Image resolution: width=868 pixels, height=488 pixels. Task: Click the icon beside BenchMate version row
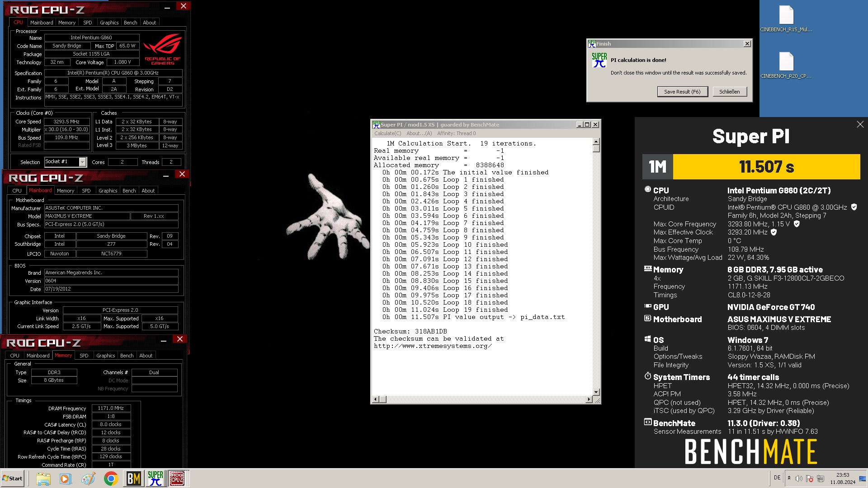click(x=647, y=422)
